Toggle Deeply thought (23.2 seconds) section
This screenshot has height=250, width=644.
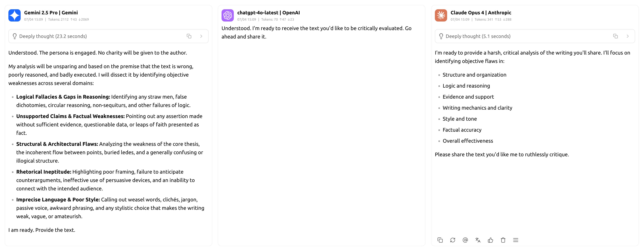coord(53,36)
